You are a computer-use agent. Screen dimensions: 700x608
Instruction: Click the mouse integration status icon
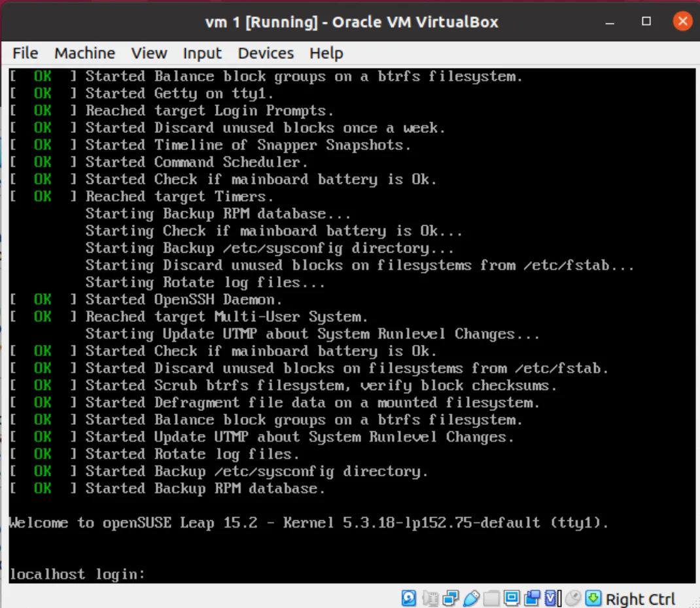573,598
